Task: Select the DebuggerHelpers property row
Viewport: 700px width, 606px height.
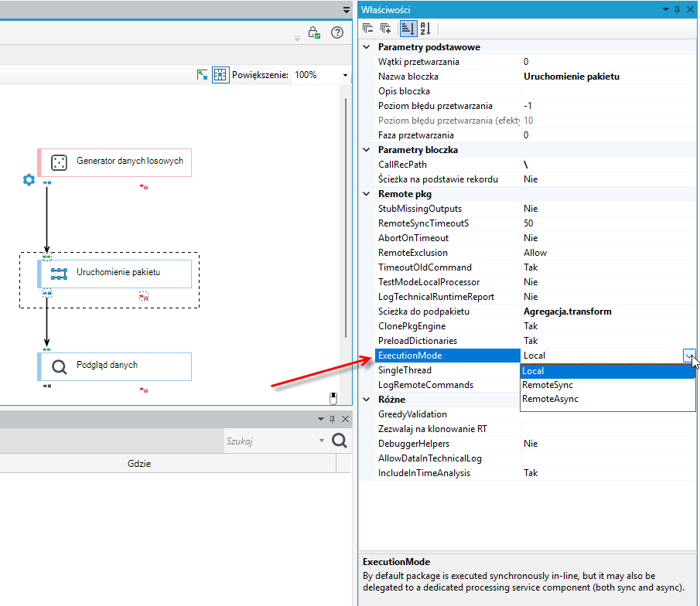Action: tap(535, 444)
